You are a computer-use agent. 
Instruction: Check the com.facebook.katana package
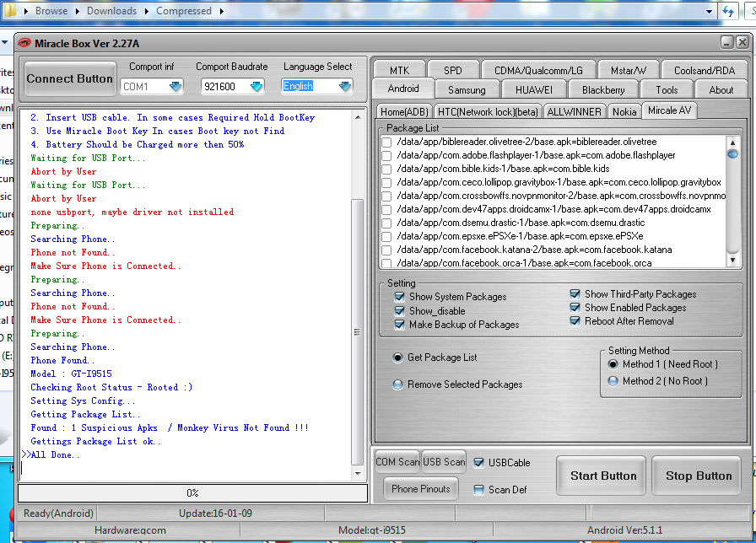[x=386, y=250]
